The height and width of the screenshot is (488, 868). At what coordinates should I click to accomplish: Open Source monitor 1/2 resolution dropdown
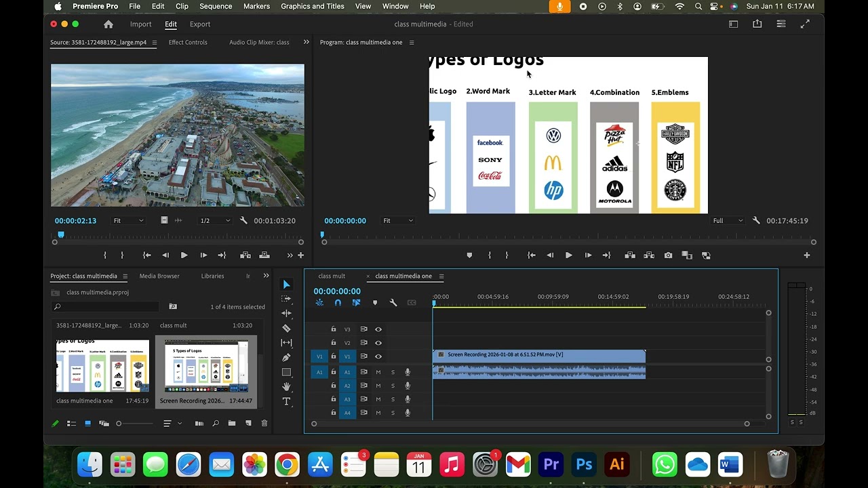(215, 220)
